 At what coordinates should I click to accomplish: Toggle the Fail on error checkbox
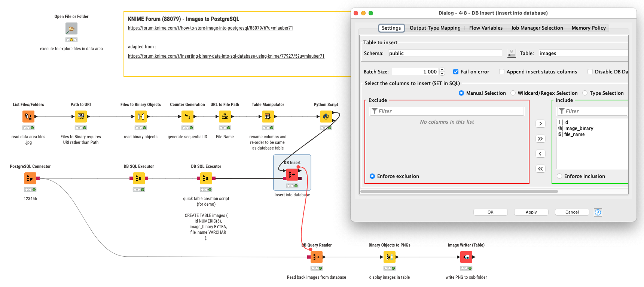tap(456, 72)
